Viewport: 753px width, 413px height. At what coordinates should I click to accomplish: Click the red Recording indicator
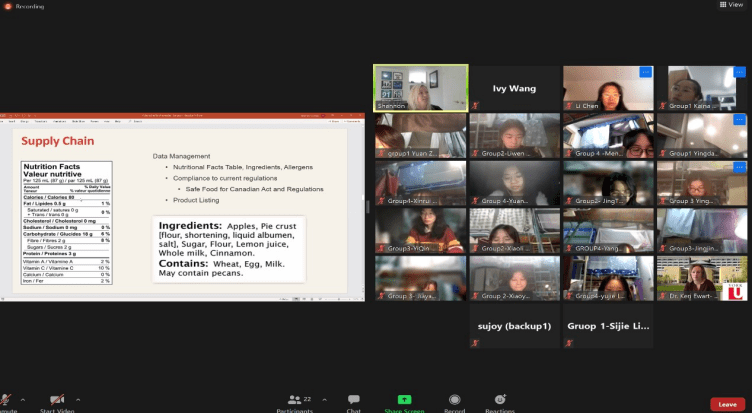(8, 5)
